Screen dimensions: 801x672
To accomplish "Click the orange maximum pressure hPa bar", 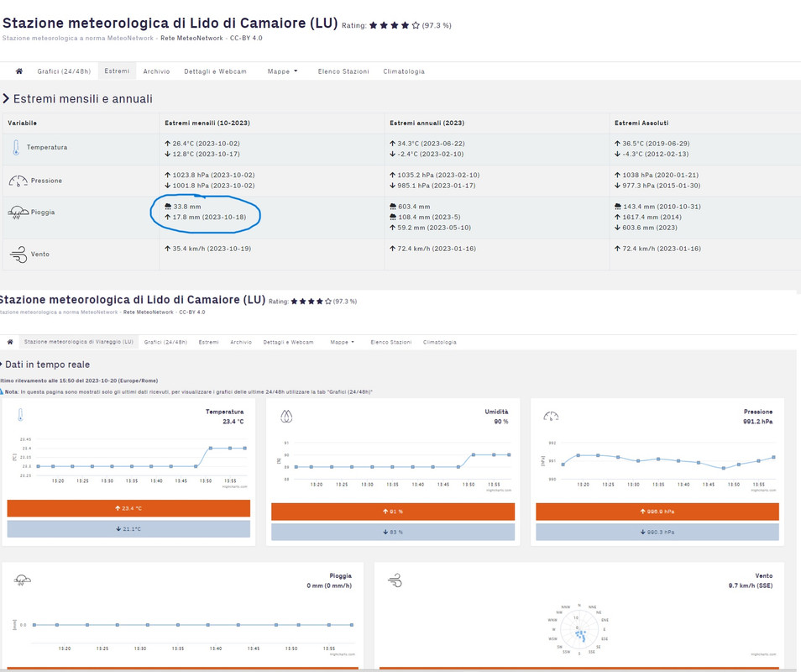I will click(x=657, y=512).
